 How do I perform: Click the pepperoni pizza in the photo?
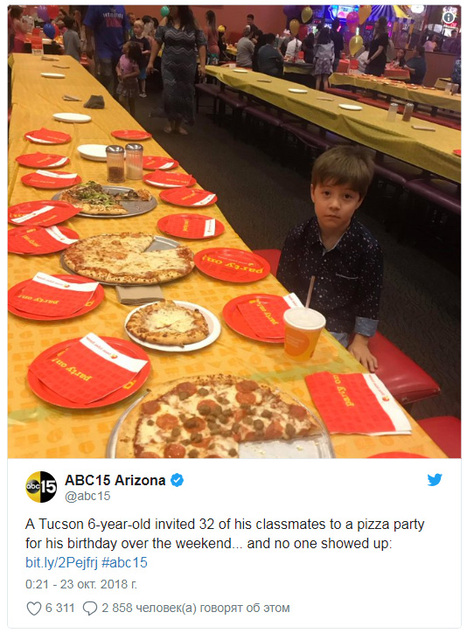coord(222,418)
